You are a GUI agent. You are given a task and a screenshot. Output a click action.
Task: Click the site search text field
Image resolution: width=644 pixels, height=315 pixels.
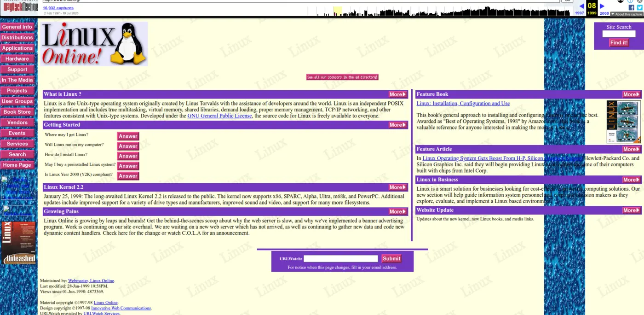pos(619,34)
